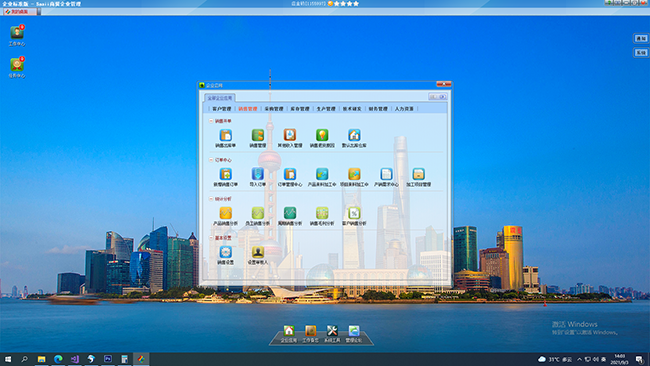Open the 销售出库单 clipboard icon
The image size is (650, 366).
pyautogui.click(x=226, y=136)
